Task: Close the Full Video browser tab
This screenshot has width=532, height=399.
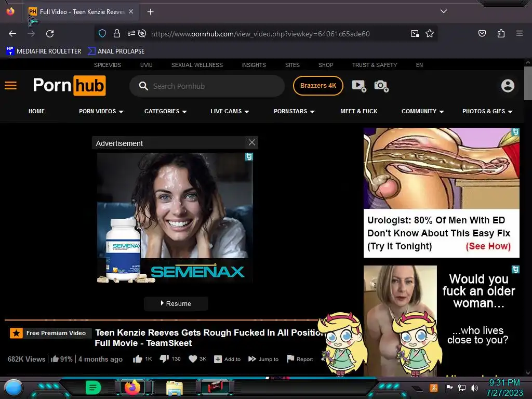Action: point(131,11)
